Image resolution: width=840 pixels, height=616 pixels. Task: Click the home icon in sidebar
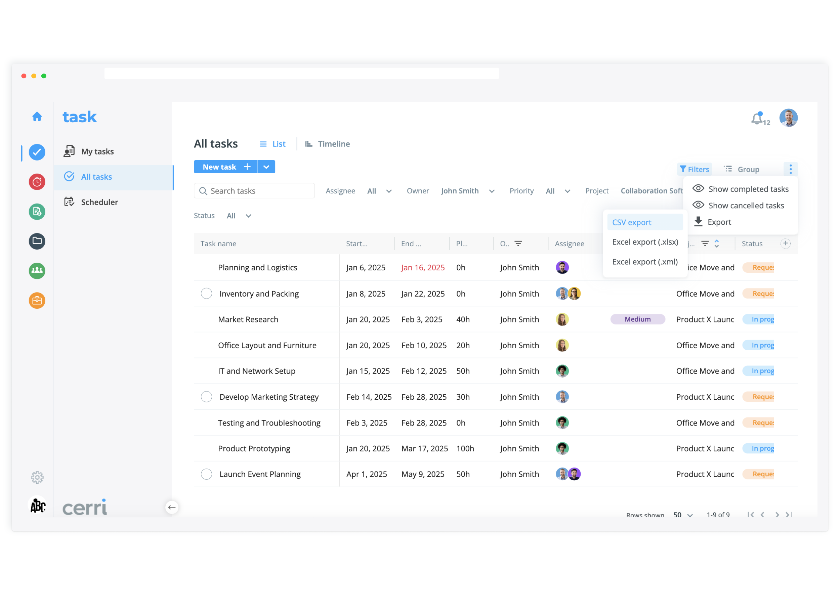point(37,117)
